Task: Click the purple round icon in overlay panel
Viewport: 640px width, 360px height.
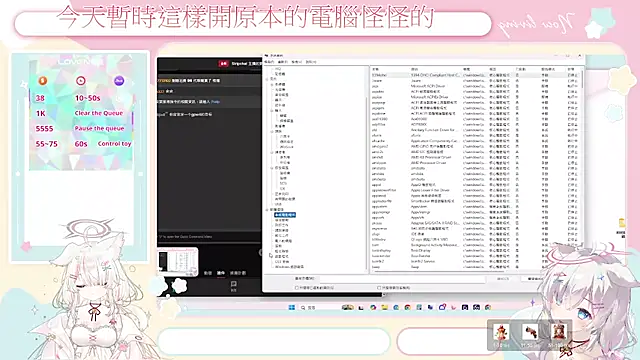Action: [119, 81]
